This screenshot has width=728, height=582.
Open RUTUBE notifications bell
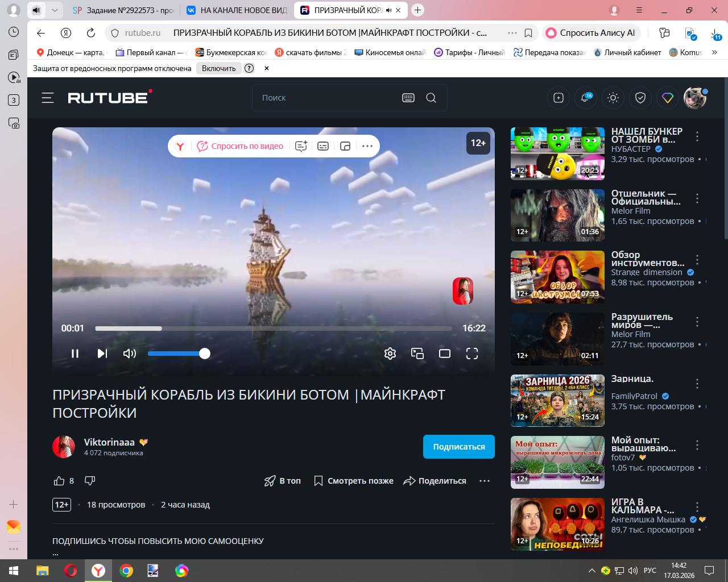click(585, 98)
